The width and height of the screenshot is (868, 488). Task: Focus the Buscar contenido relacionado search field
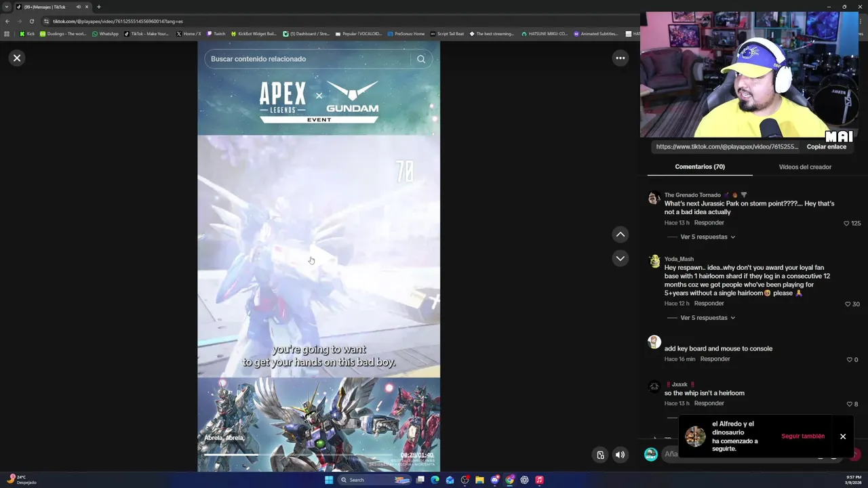tap(309, 59)
